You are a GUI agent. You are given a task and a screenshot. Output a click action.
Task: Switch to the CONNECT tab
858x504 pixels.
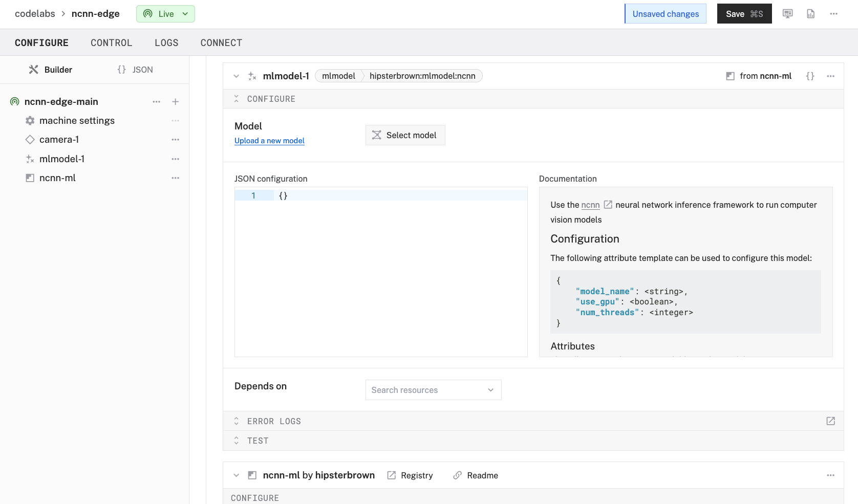click(x=221, y=43)
